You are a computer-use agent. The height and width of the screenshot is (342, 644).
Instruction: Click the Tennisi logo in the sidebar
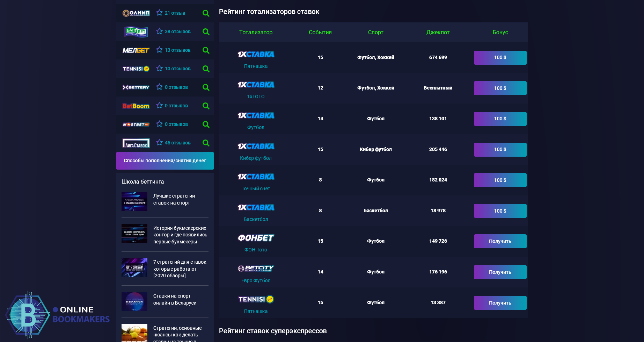click(x=136, y=69)
